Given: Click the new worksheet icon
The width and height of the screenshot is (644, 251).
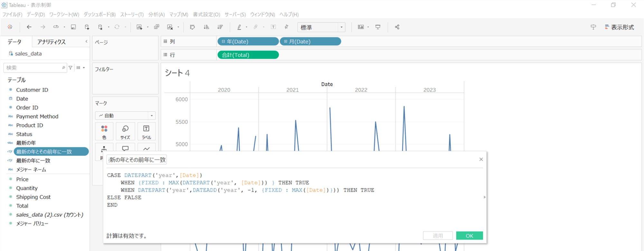Looking at the screenshot, I should [x=139, y=27].
